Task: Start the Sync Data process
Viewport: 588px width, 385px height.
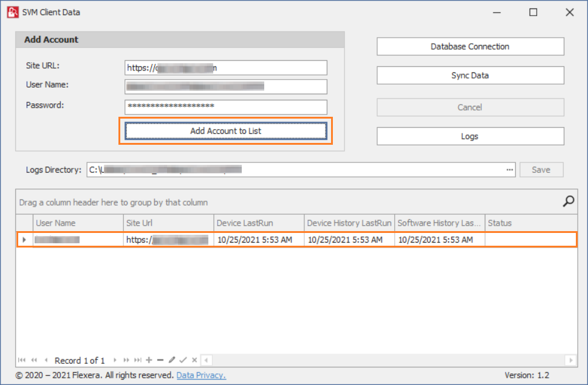Action: click(470, 76)
